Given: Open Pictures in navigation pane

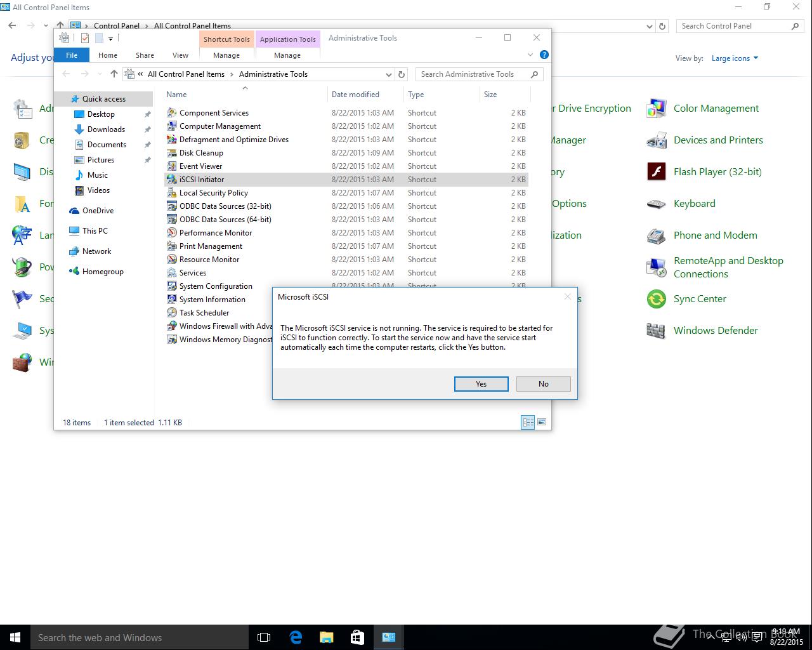Looking at the screenshot, I should [x=101, y=160].
